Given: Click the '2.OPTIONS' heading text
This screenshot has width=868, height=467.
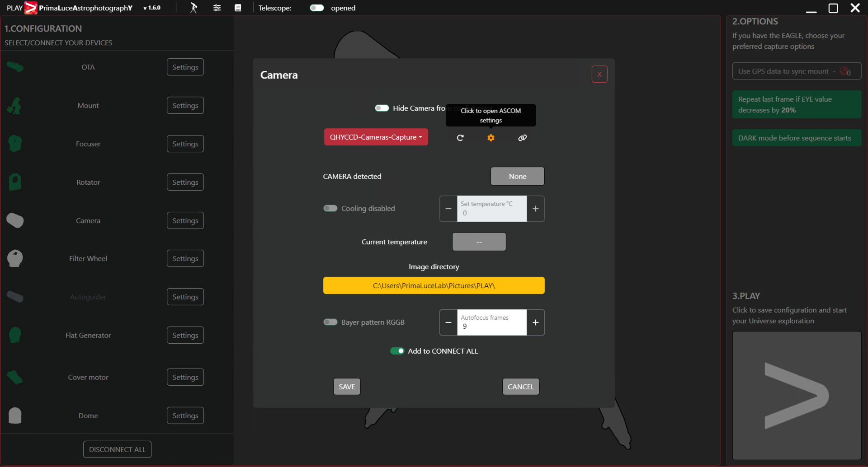Looking at the screenshot, I should 755,21.
